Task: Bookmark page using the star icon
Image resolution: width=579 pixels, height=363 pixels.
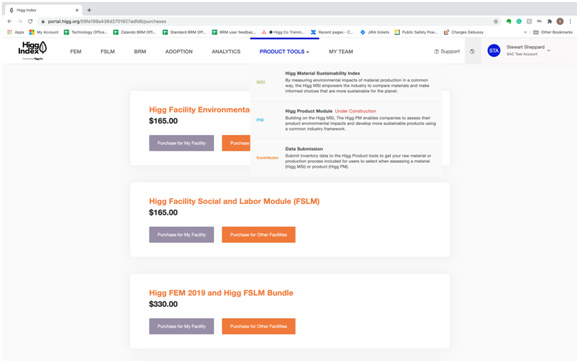Action: pos(496,21)
